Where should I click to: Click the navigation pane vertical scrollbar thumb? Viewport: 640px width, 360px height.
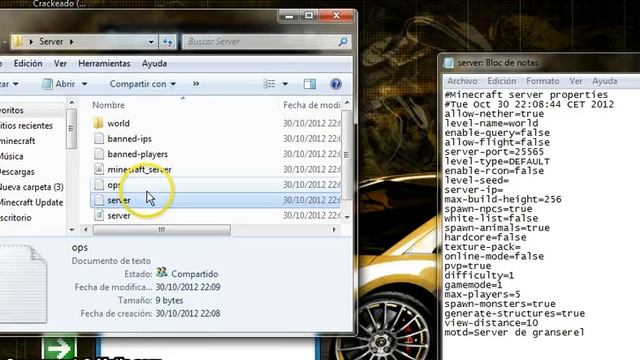point(71,128)
